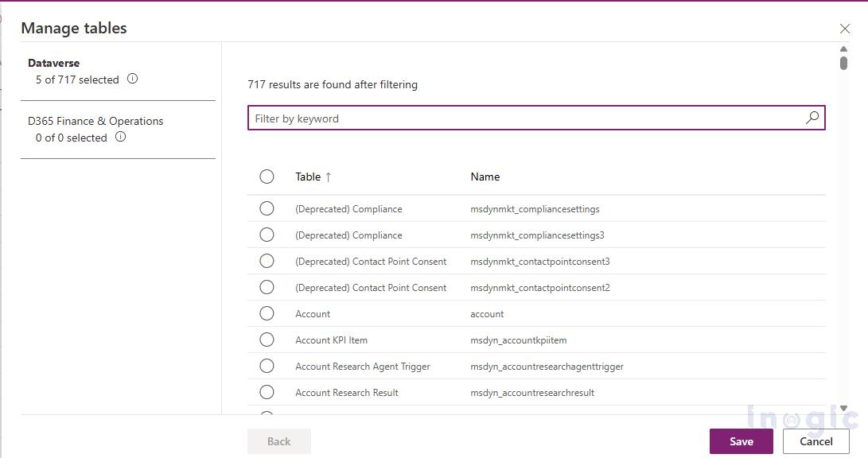Click the Save button

click(741, 441)
